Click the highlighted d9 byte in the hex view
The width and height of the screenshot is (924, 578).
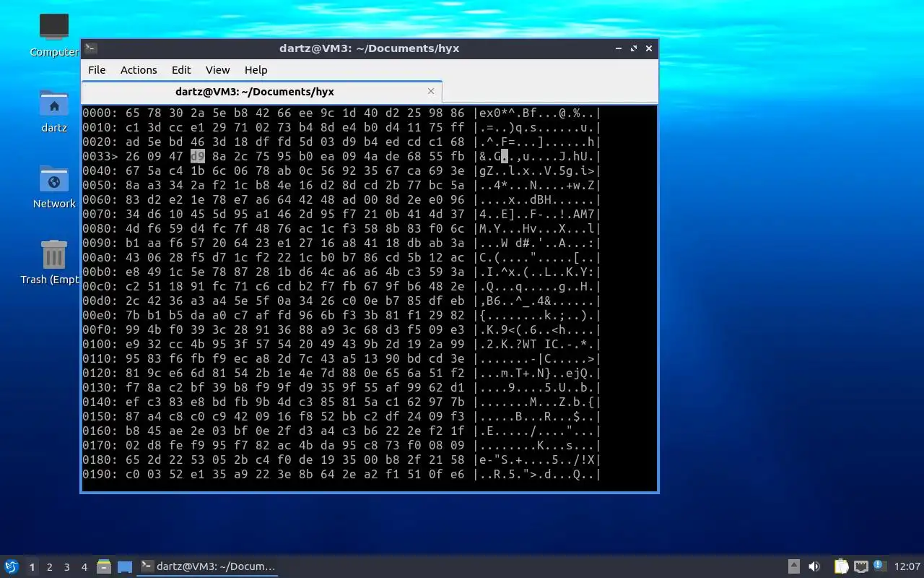(x=198, y=156)
